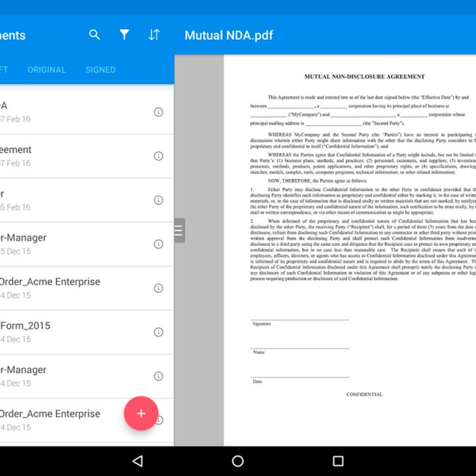Switch to the SIGNED tab
Viewport: 476px width, 476px height.
point(100,70)
